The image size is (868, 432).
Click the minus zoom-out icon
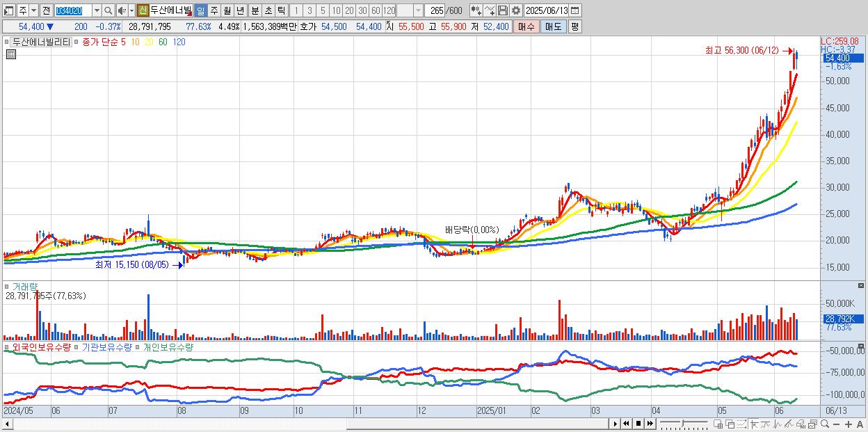click(836, 424)
